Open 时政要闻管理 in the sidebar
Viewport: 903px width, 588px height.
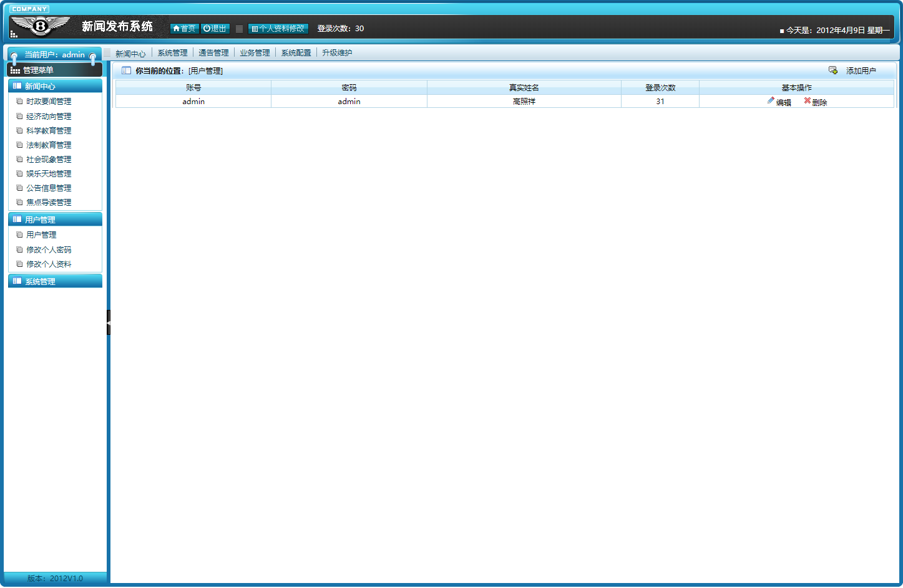[49, 102]
